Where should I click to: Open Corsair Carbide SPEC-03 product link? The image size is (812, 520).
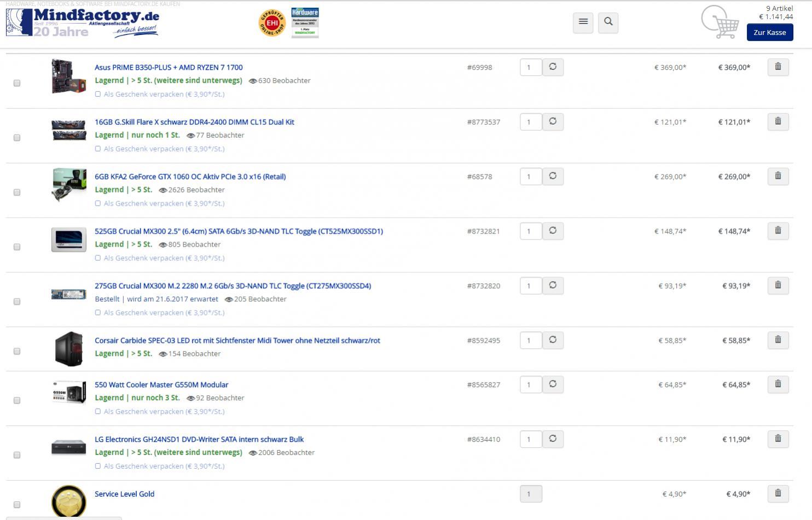[x=237, y=340]
